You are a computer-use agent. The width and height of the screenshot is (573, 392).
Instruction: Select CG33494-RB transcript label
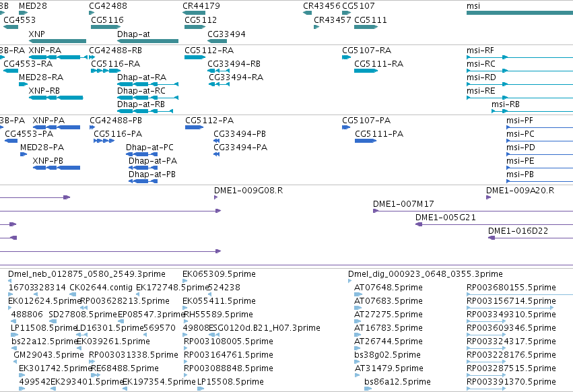[234, 64]
